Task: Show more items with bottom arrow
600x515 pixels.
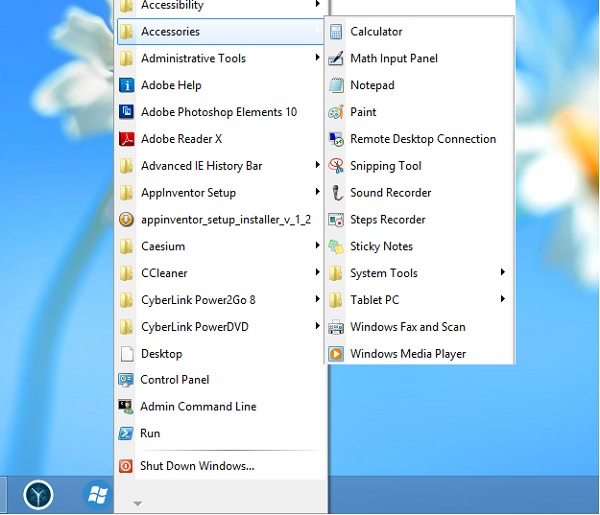Action: click(137, 504)
